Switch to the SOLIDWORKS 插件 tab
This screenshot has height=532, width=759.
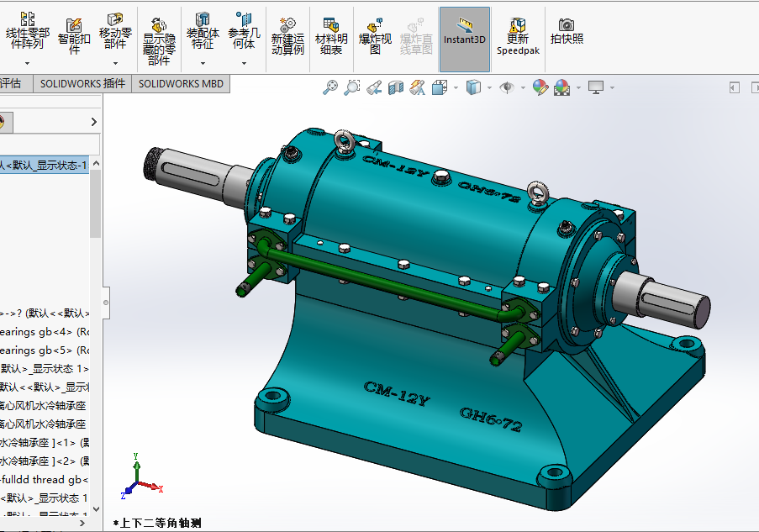[x=82, y=84]
